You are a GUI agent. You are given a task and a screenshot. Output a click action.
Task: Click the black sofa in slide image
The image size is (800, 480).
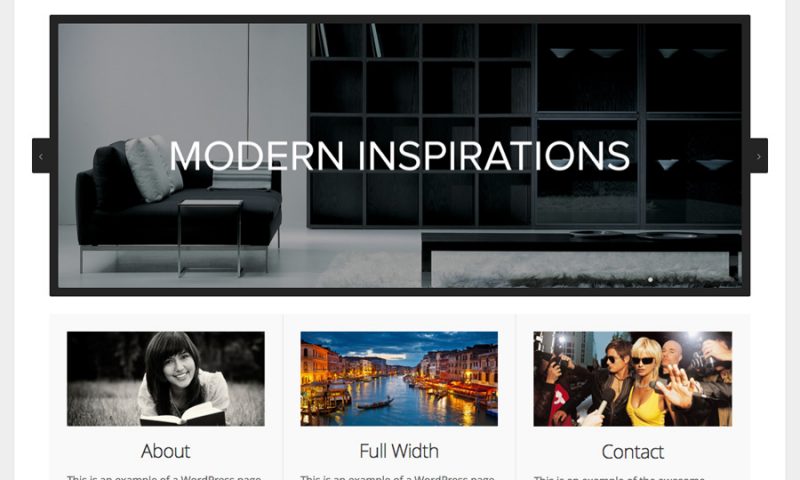[x=179, y=204]
